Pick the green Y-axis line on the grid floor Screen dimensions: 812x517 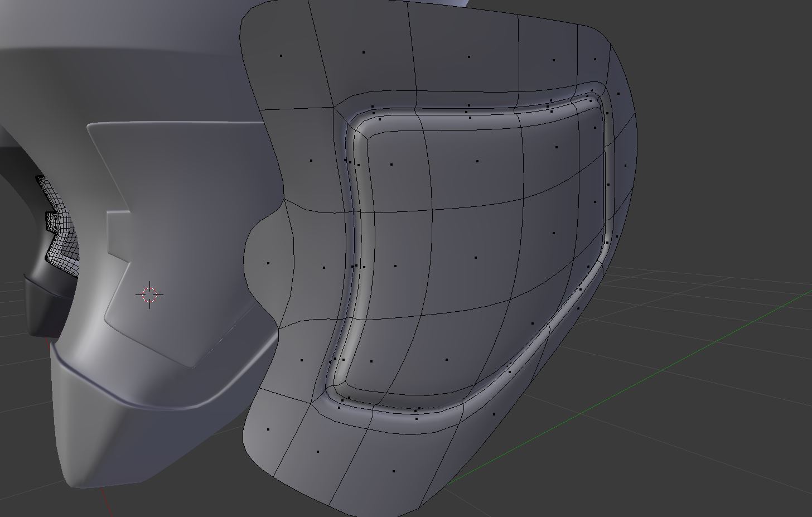(629, 386)
